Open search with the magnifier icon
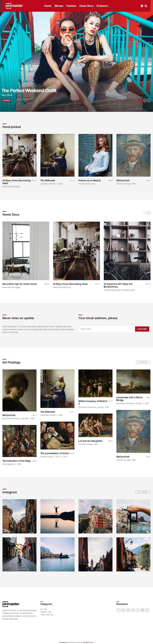The image size is (153, 644). 146,6
